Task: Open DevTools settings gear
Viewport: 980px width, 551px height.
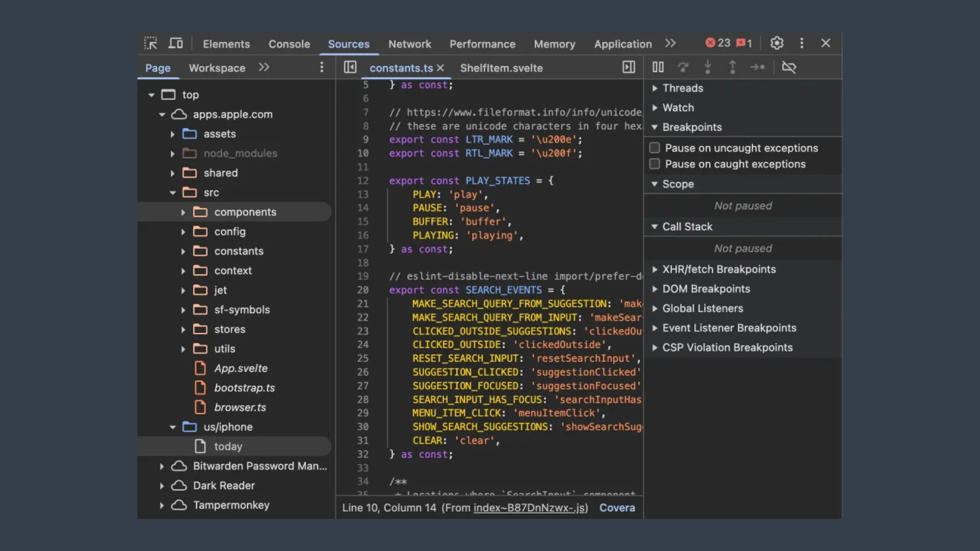Action: click(x=777, y=43)
